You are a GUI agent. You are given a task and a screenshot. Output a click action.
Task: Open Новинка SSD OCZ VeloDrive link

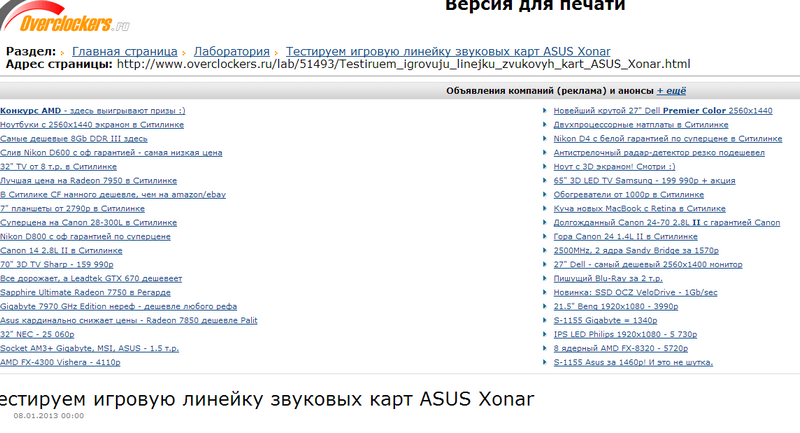click(635, 292)
